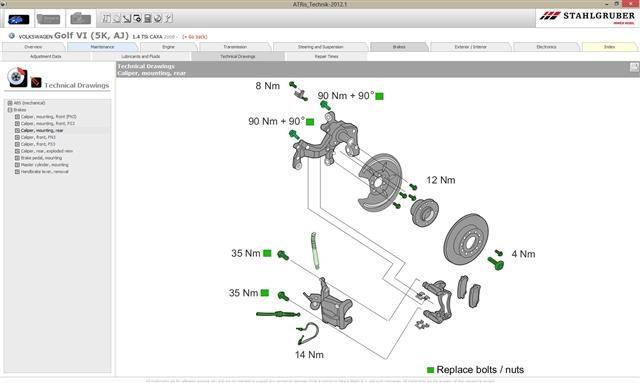This screenshot has height=383, width=640.
Task: Click the printer-like toolbar icon
Action: (x=147, y=18)
